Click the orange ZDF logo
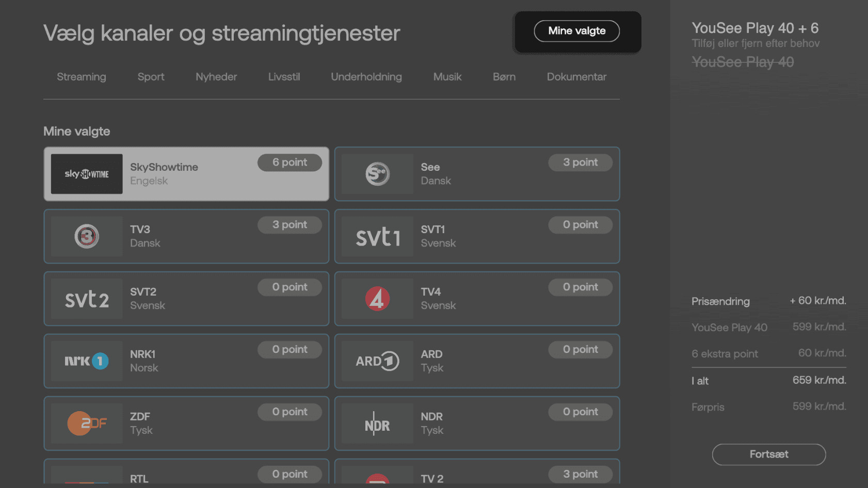868x488 pixels. (87, 424)
